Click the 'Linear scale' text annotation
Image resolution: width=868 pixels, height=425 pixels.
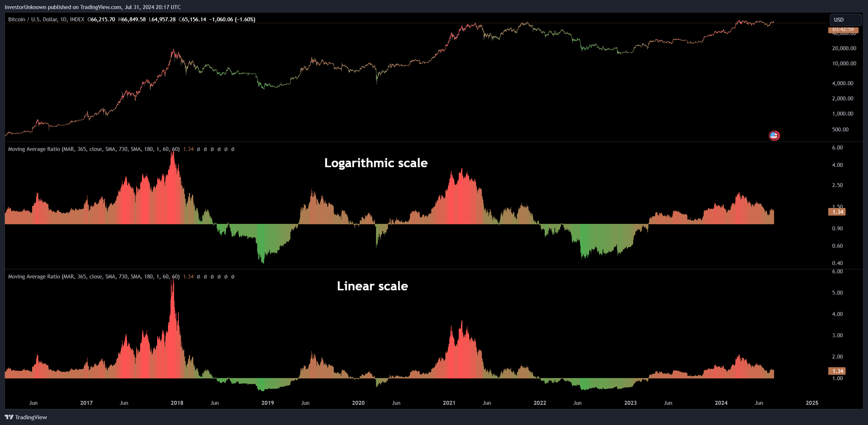372,286
